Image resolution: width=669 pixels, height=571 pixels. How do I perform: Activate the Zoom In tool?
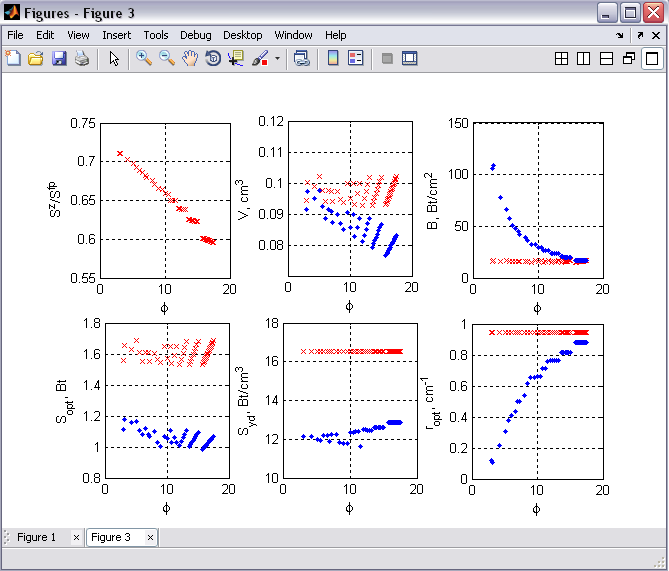pyautogui.click(x=144, y=58)
